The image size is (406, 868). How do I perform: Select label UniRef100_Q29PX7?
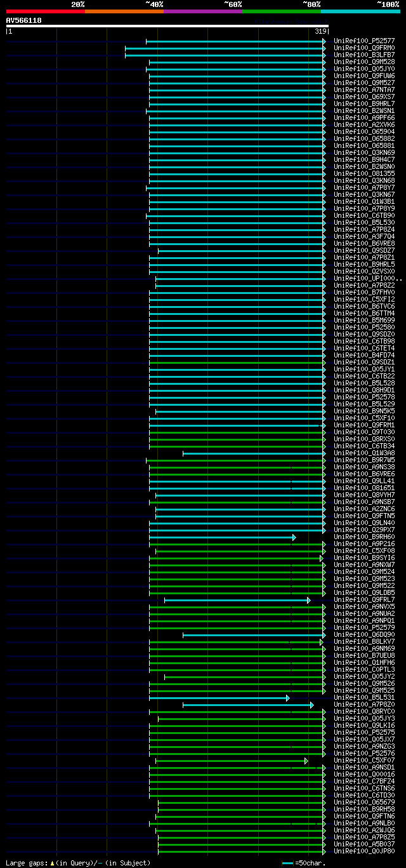click(x=364, y=530)
